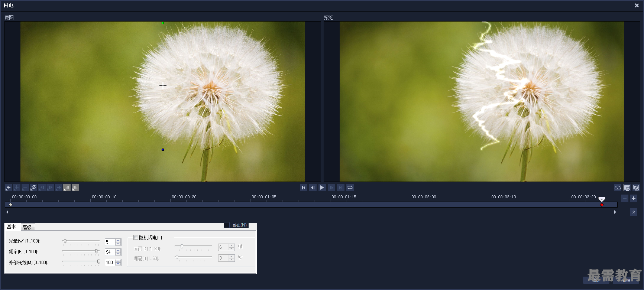The height and width of the screenshot is (290, 644).
Task: Switch to the 基本 tab
Action: [x=12, y=227]
